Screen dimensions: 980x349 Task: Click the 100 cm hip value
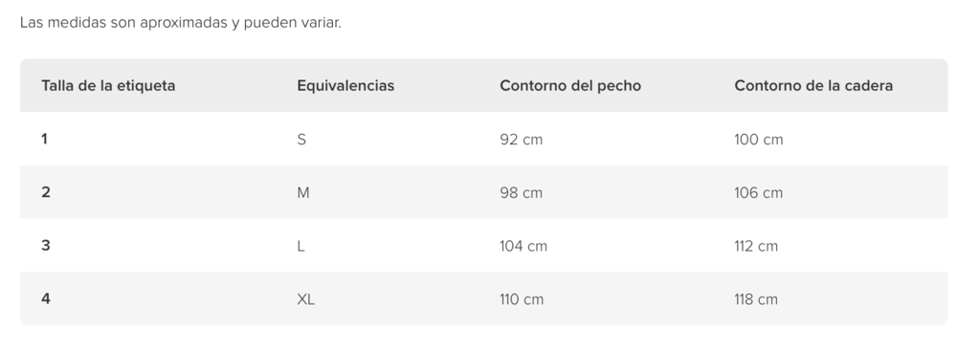click(x=758, y=140)
